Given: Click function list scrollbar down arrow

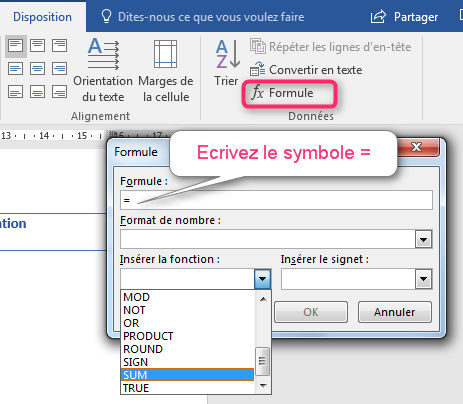Looking at the screenshot, I should pyautogui.click(x=263, y=386).
